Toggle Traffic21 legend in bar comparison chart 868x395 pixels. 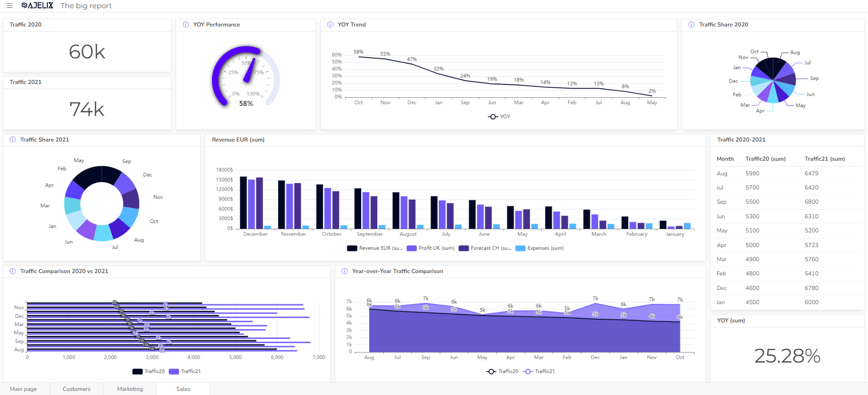click(x=185, y=372)
